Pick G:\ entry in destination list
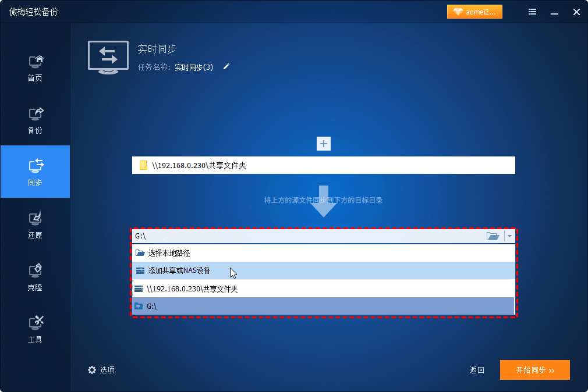 [324, 306]
